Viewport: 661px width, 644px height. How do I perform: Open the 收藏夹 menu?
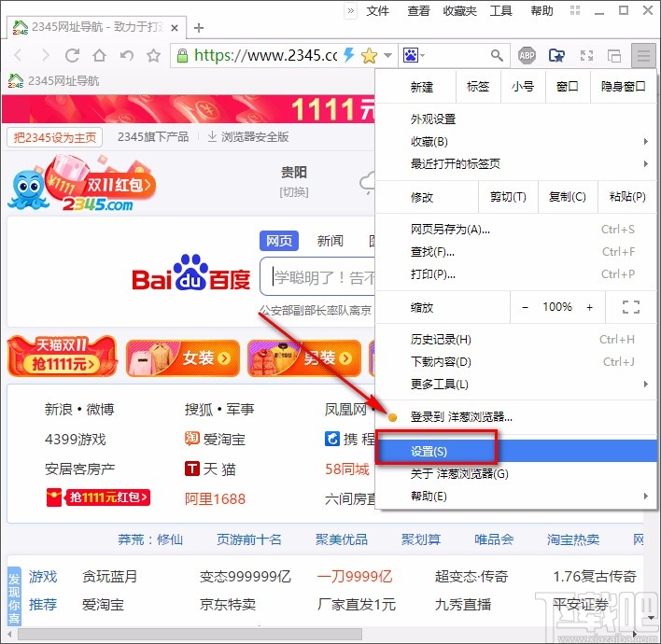[x=459, y=10]
